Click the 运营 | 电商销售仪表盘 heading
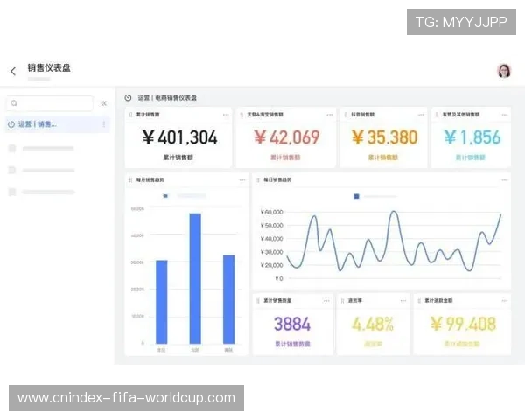 click(x=167, y=98)
